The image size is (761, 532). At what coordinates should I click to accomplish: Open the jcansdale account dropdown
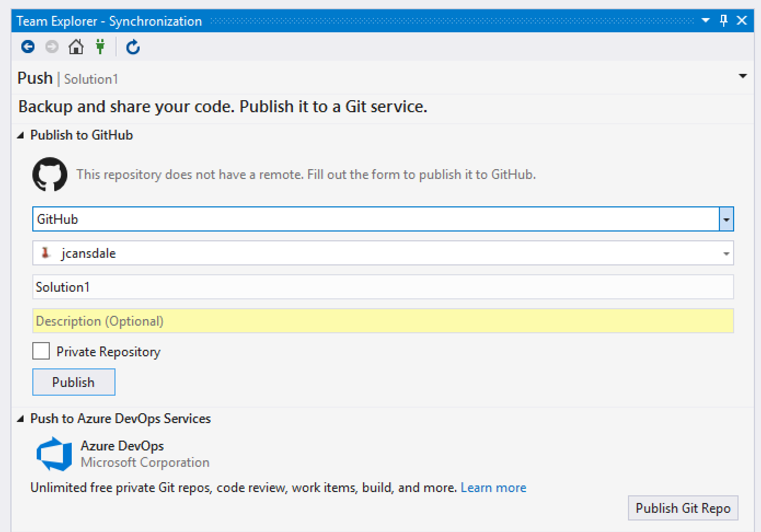pos(727,253)
